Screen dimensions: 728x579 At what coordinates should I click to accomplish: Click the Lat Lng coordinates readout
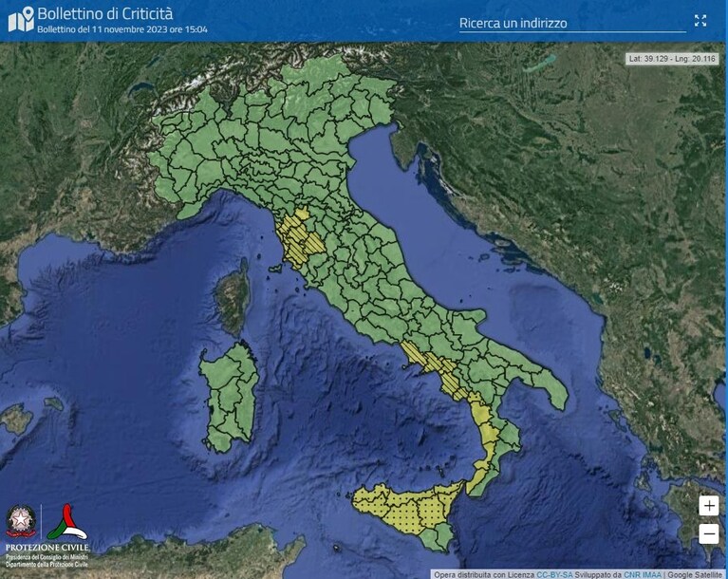[672, 59]
